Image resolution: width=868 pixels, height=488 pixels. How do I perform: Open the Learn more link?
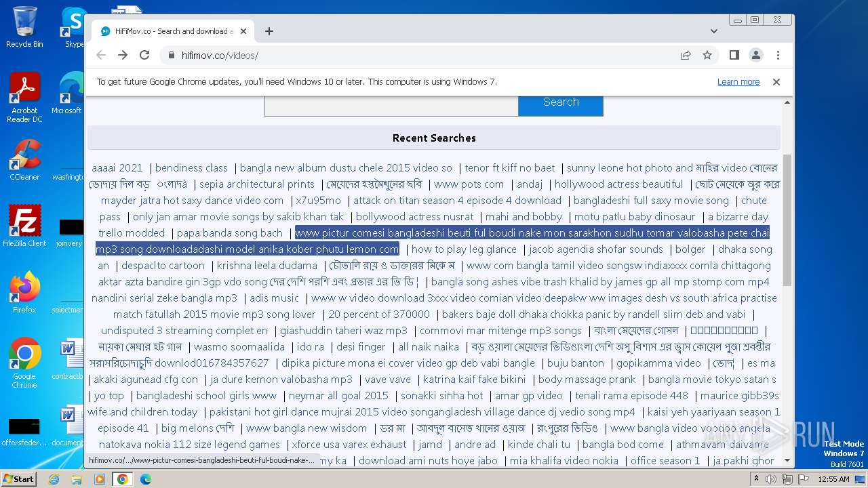coord(738,82)
